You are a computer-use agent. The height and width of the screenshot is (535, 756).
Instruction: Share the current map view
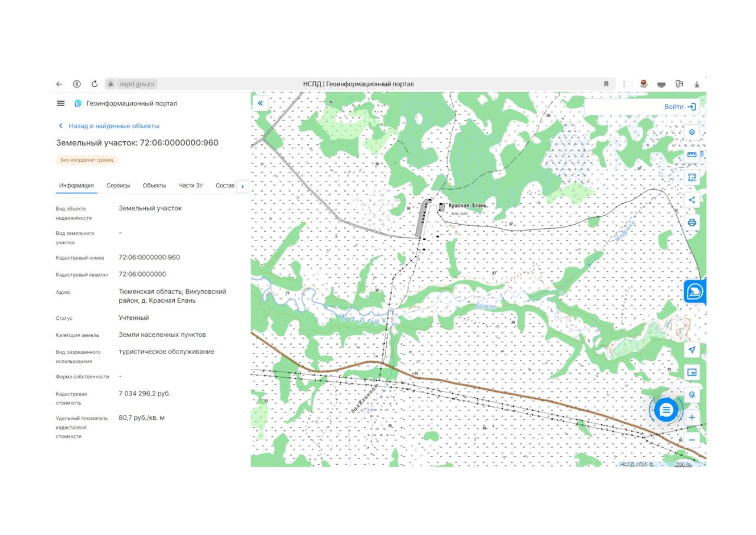tap(692, 200)
